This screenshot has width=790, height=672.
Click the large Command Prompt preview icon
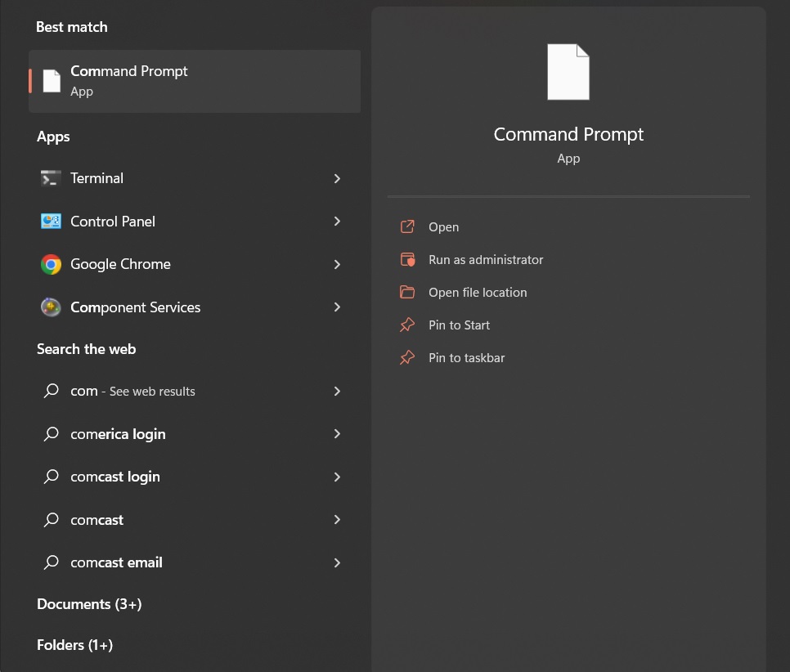[x=568, y=72]
